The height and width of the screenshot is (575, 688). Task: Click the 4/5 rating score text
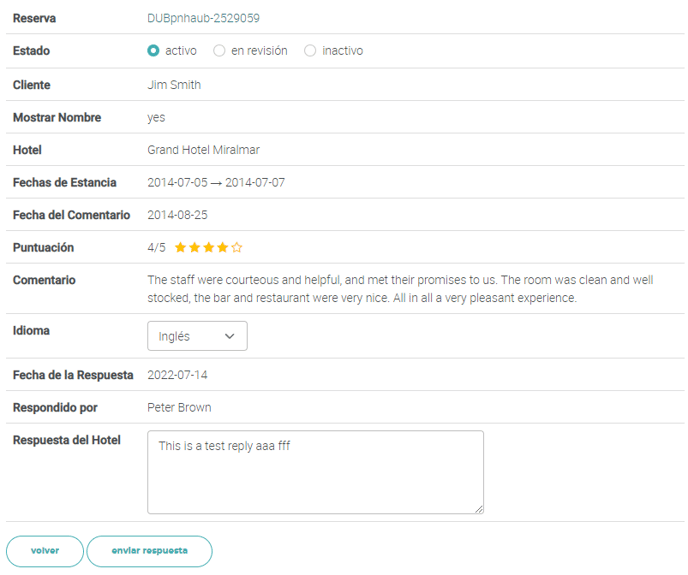click(156, 248)
